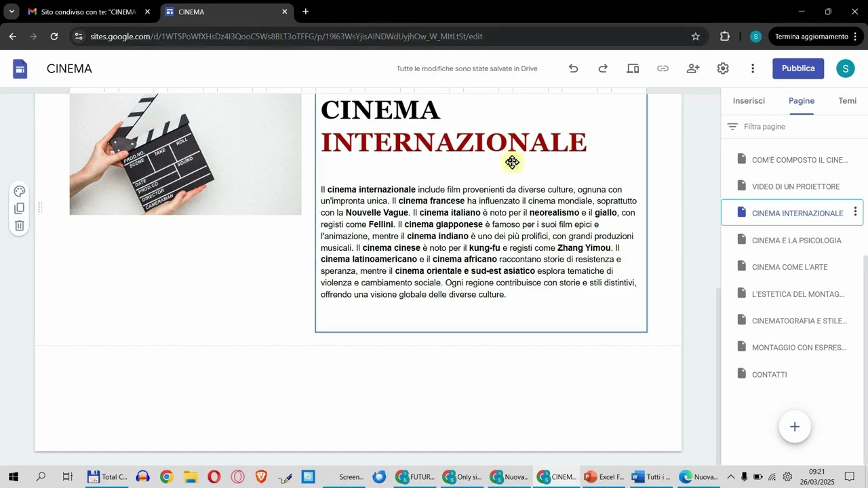Viewport: 868px width, 488px height.
Task: Show hidden system tray icons chevron
Action: pyautogui.click(x=731, y=476)
